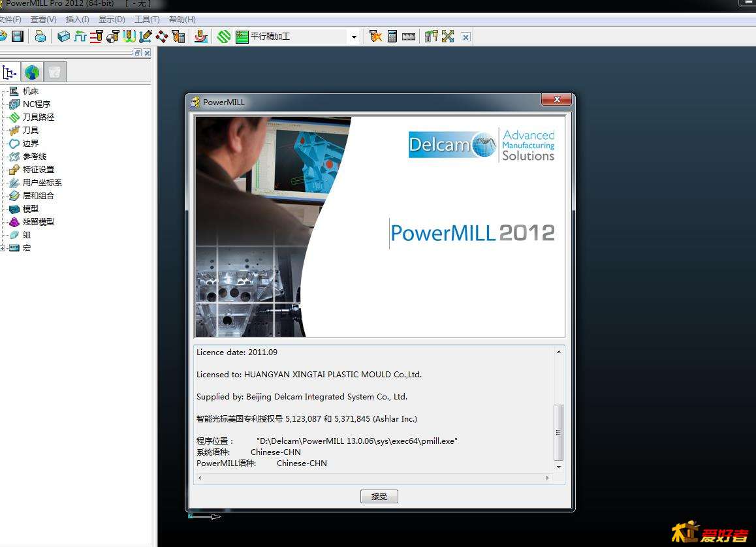The width and height of the screenshot is (756, 547).
Task: Switch to the explorer tree tab
Action: tap(10, 72)
